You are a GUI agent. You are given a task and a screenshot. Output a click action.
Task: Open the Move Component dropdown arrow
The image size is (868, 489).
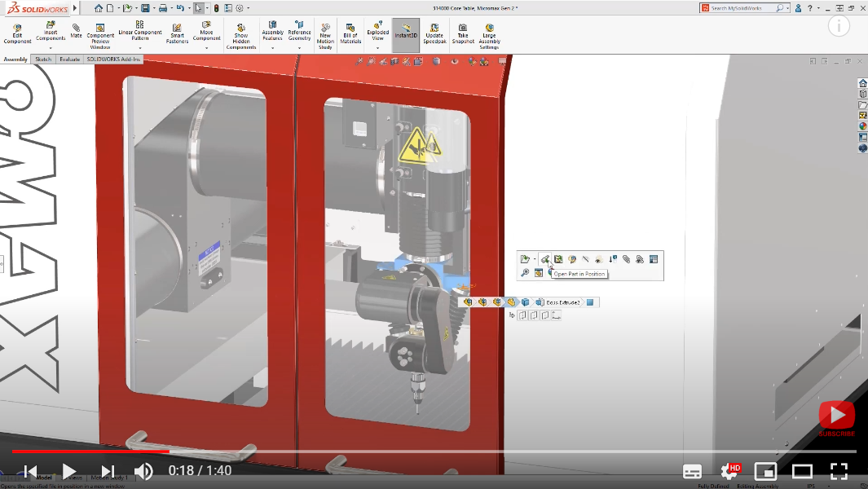tap(206, 47)
